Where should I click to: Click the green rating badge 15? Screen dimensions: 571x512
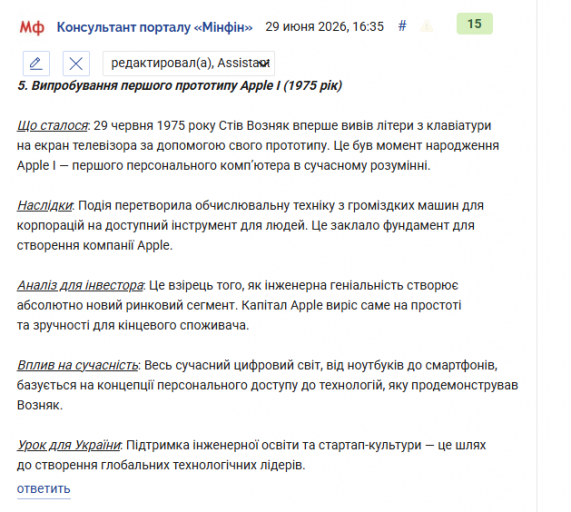(474, 24)
